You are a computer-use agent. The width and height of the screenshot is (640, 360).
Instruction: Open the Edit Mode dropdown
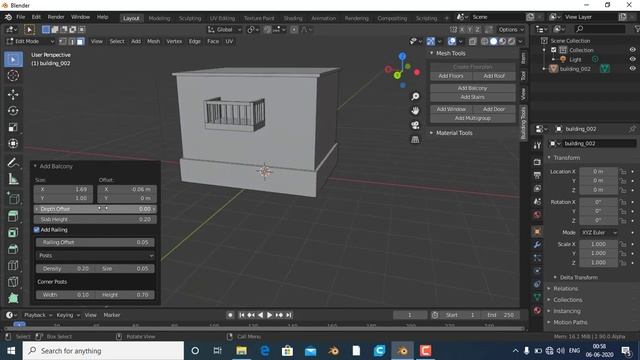(30, 41)
